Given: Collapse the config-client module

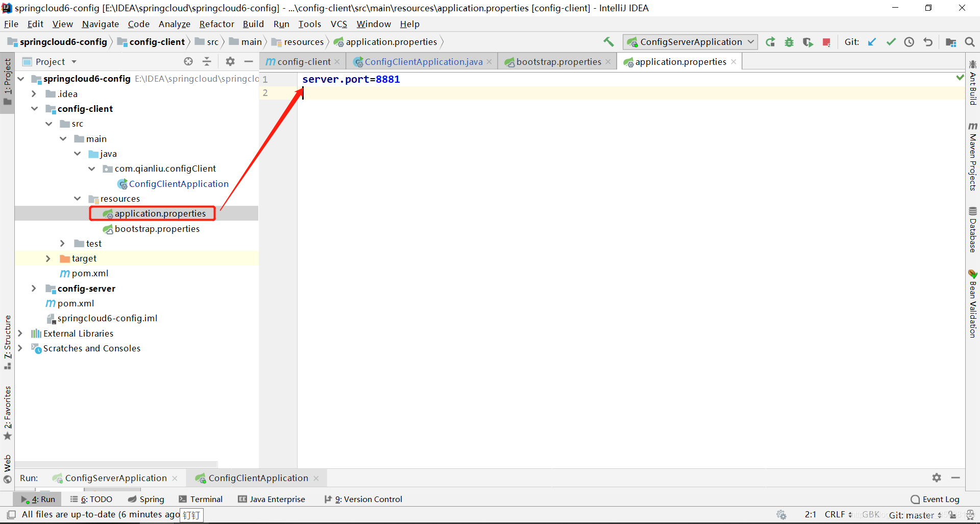Looking at the screenshot, I should (34, 108).
